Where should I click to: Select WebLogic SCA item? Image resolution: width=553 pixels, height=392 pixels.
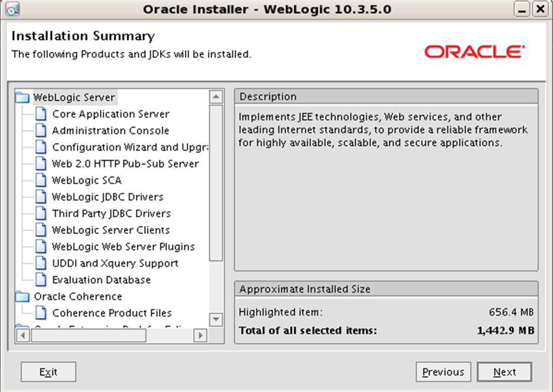[87, 180]
